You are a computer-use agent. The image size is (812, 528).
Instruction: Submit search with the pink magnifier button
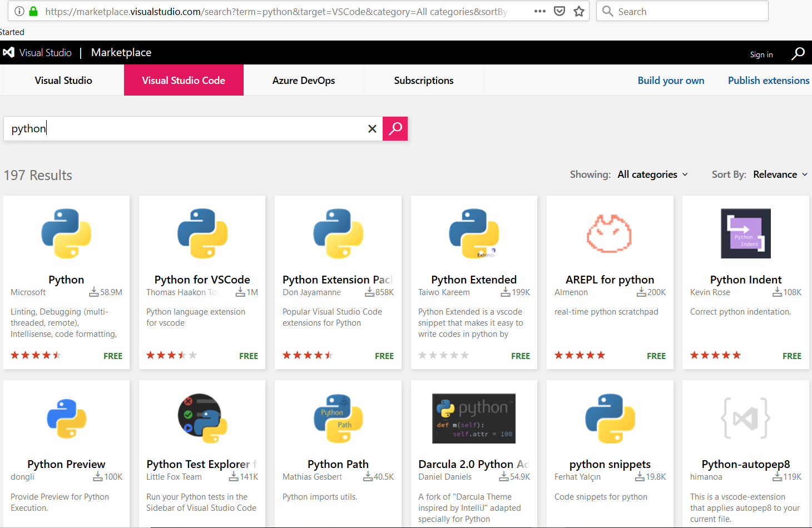pos(395,128)
